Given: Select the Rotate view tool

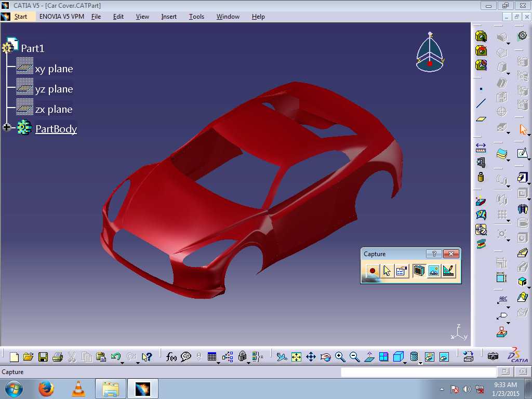Looking at the screenshot, I should (x=325, y=357).
